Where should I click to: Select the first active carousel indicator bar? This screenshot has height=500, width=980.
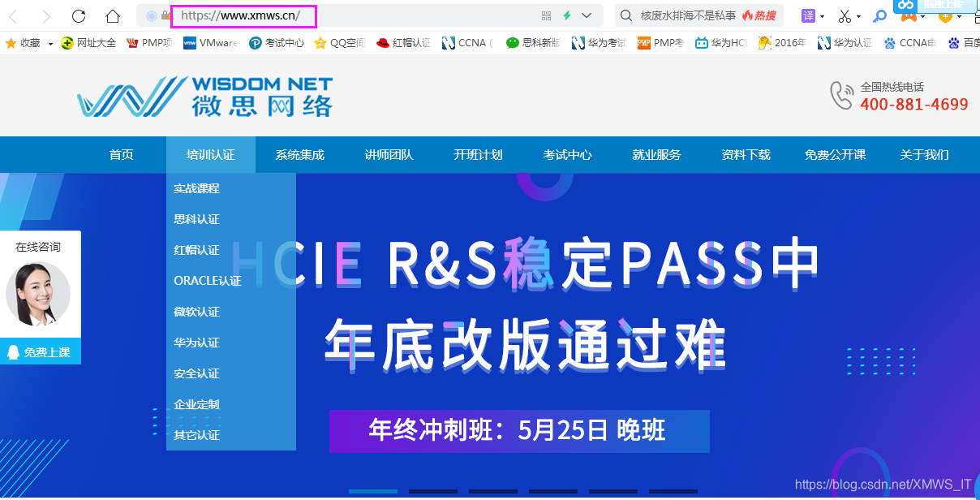(x=373, y=491)
